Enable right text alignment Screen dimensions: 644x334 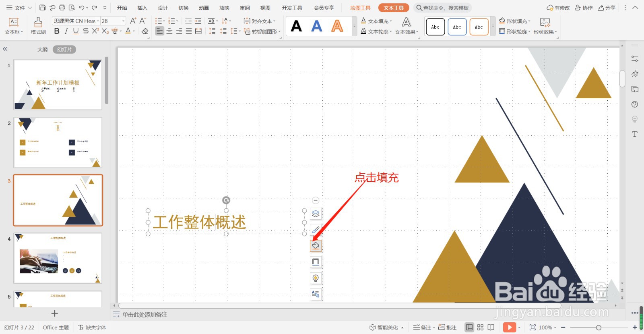coord(179,31)
